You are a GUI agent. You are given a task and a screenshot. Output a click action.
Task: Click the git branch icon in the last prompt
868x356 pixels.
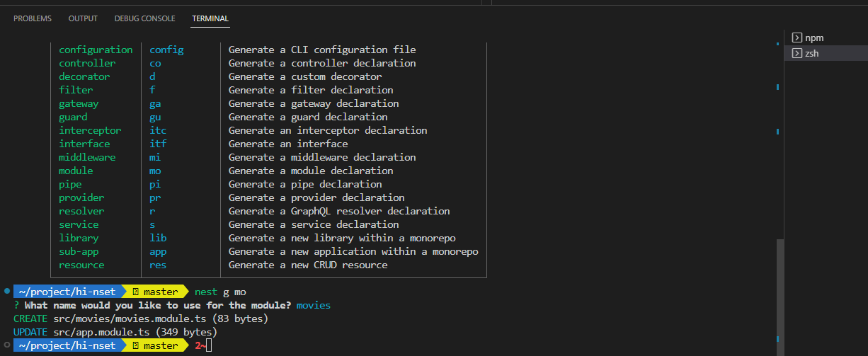135,345
